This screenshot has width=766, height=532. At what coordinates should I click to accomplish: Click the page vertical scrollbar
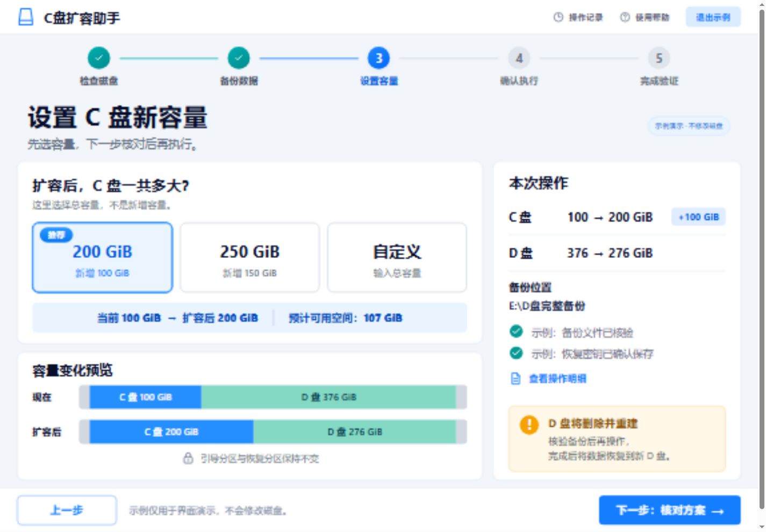[761, 258]
